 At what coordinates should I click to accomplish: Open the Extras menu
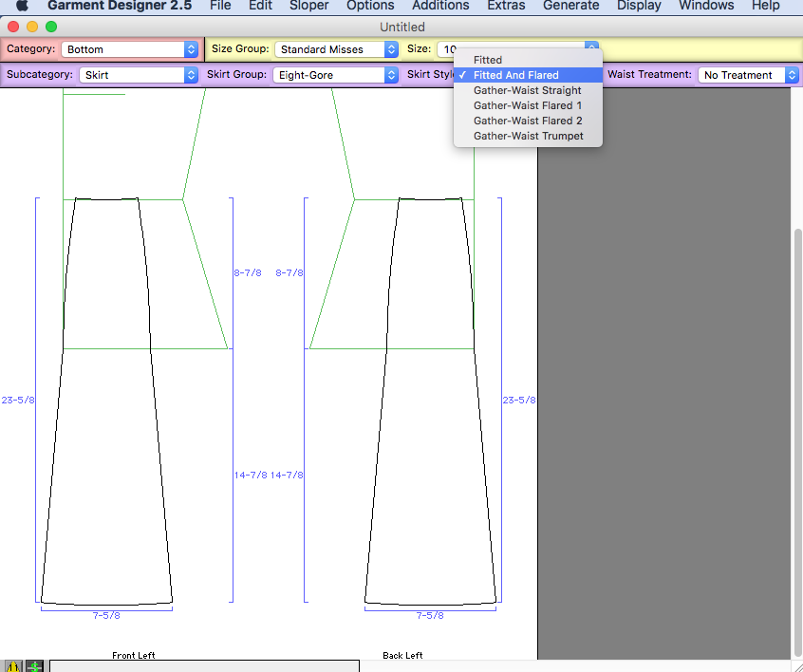coord(506,6)
